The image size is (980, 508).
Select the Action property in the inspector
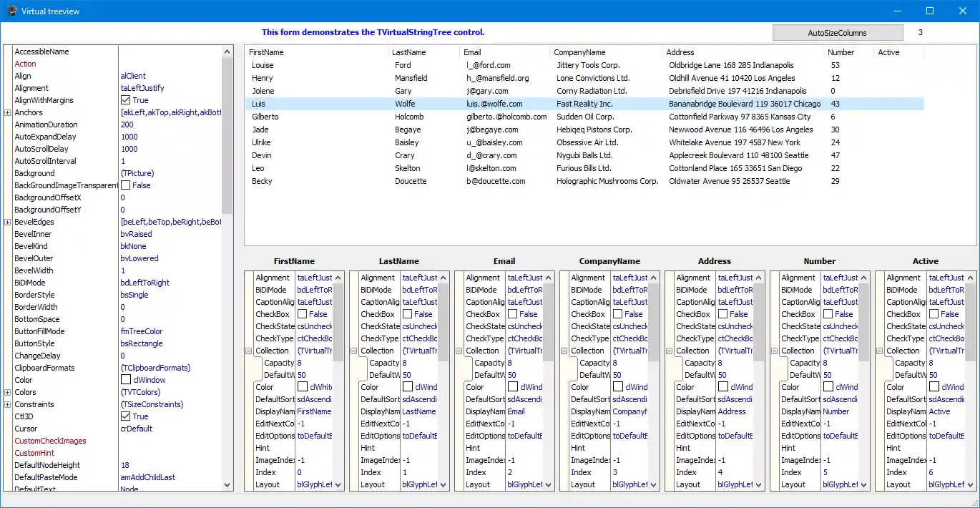25,64
